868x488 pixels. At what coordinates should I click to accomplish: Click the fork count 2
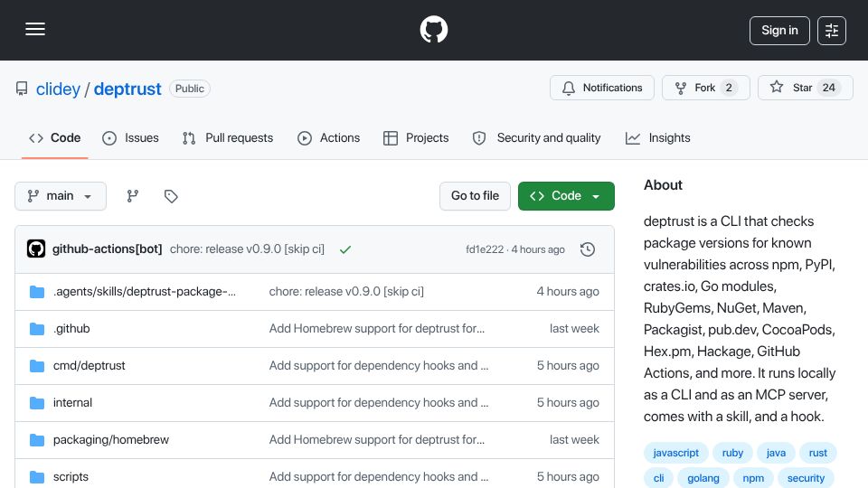(x=729, y=88)
